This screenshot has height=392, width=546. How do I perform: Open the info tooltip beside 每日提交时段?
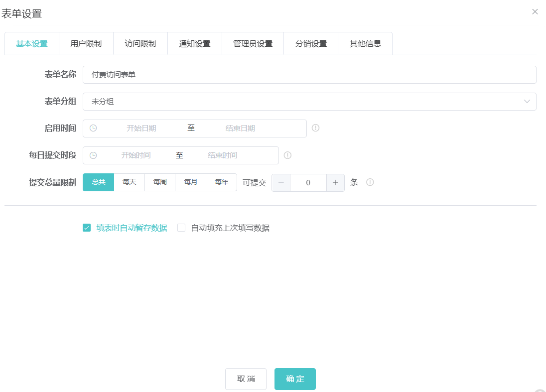(287, 155)
